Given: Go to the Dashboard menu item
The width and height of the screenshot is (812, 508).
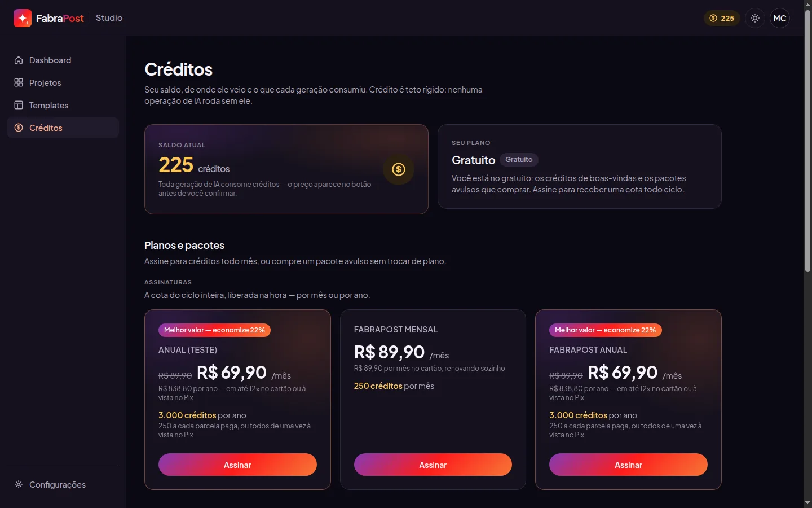Looking at the screenshot, I should click(63, 60).
